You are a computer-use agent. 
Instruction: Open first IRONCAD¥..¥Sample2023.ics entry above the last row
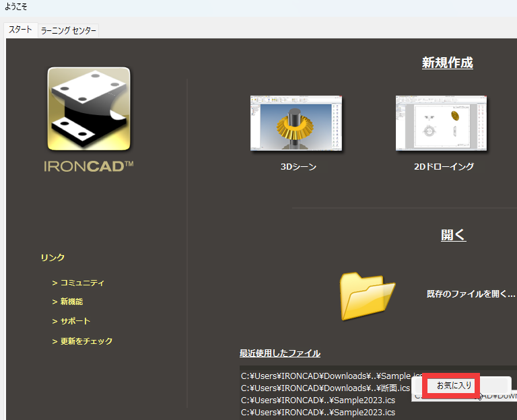tap(318, 400)
